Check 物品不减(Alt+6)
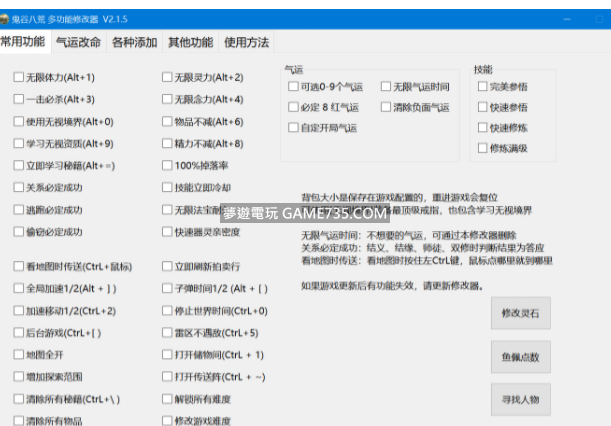 167,121
